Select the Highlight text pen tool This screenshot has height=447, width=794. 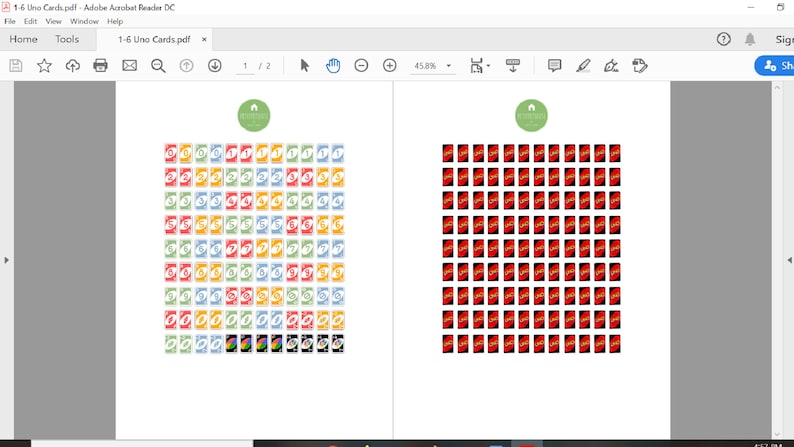583,65
